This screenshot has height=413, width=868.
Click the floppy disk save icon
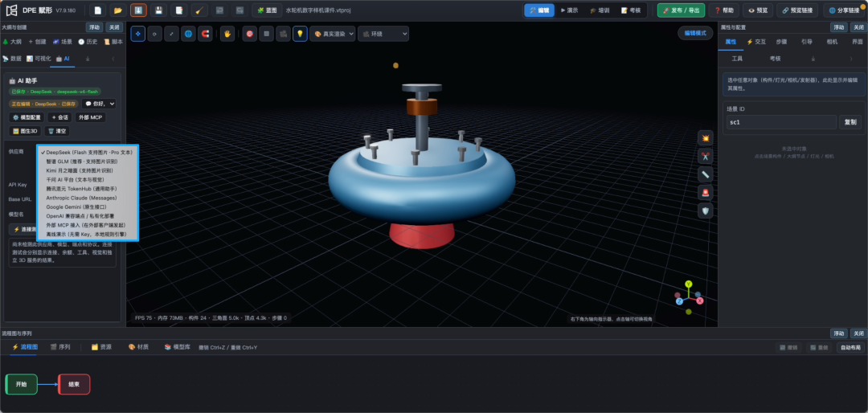pos(159,10)
